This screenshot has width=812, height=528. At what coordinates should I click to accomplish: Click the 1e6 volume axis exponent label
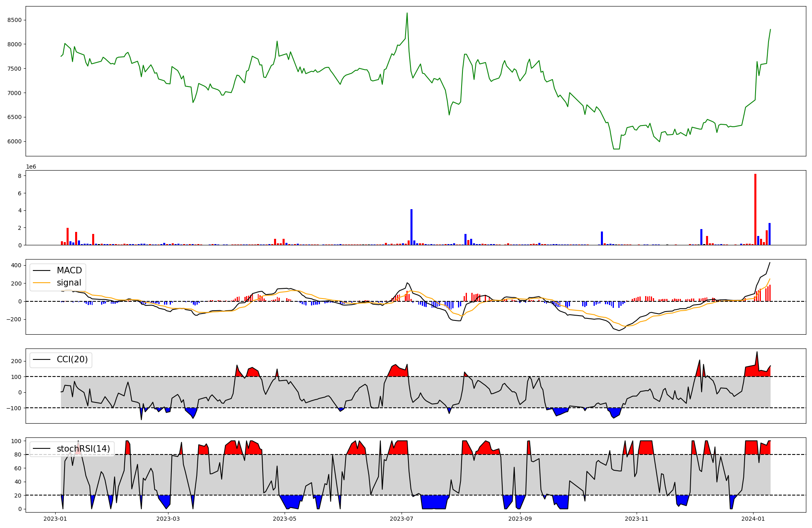(x=31, y=167)
